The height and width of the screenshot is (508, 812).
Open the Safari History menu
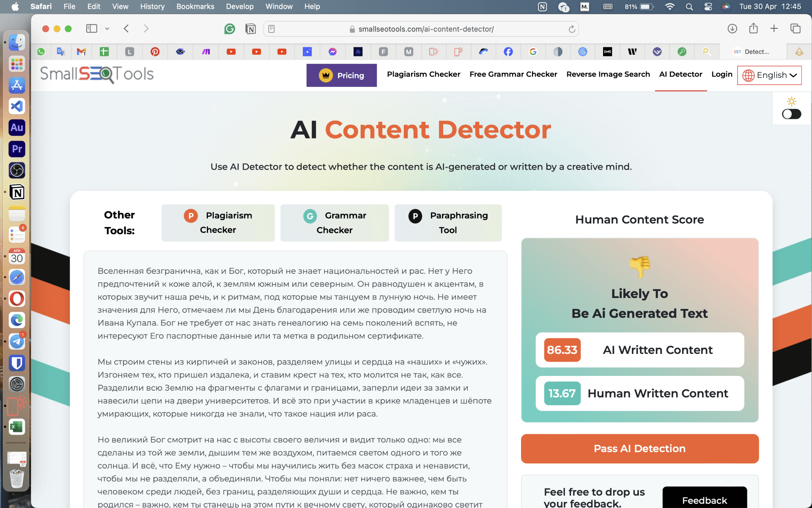click(x=152, y=6)
